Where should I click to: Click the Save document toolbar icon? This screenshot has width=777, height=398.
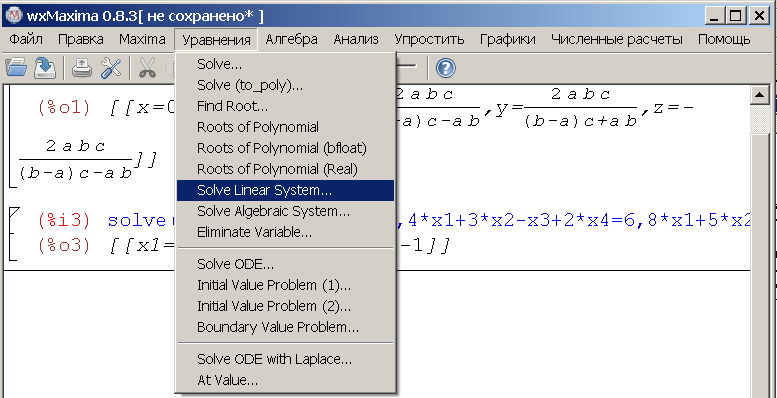click(x=45, y=67)
